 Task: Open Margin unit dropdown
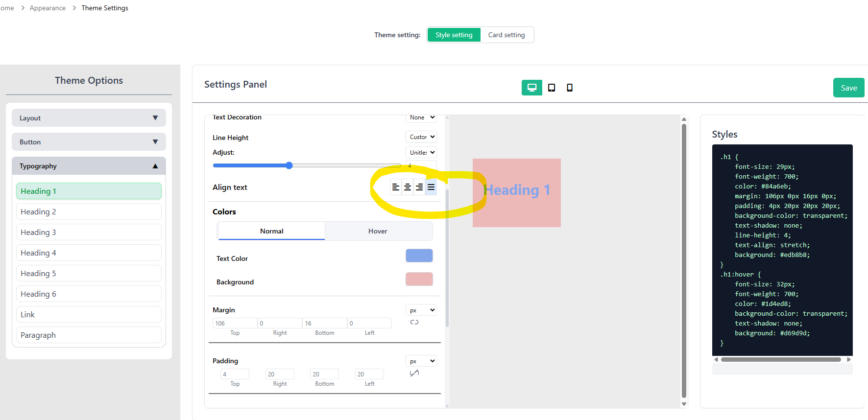pyautogui.click(x=421, y=310)
